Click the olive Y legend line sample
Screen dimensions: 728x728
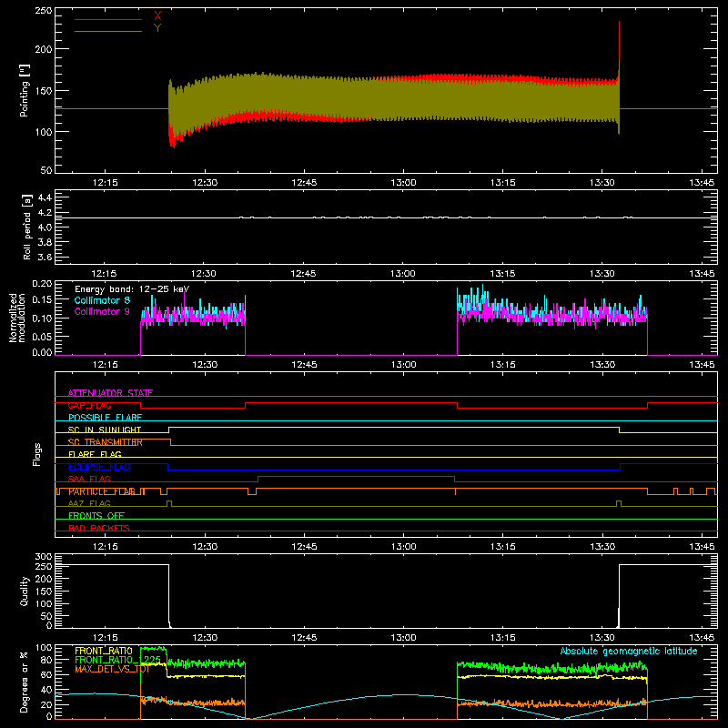108,32
